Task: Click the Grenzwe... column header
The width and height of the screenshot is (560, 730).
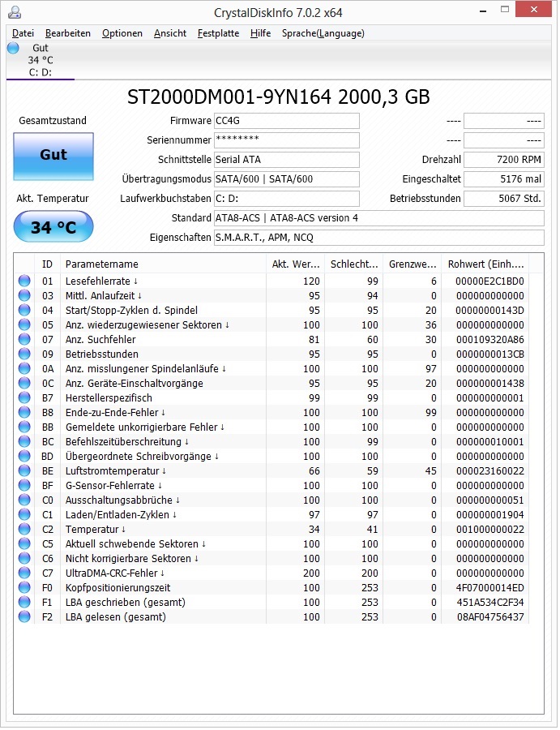Action: pos(412,264)
